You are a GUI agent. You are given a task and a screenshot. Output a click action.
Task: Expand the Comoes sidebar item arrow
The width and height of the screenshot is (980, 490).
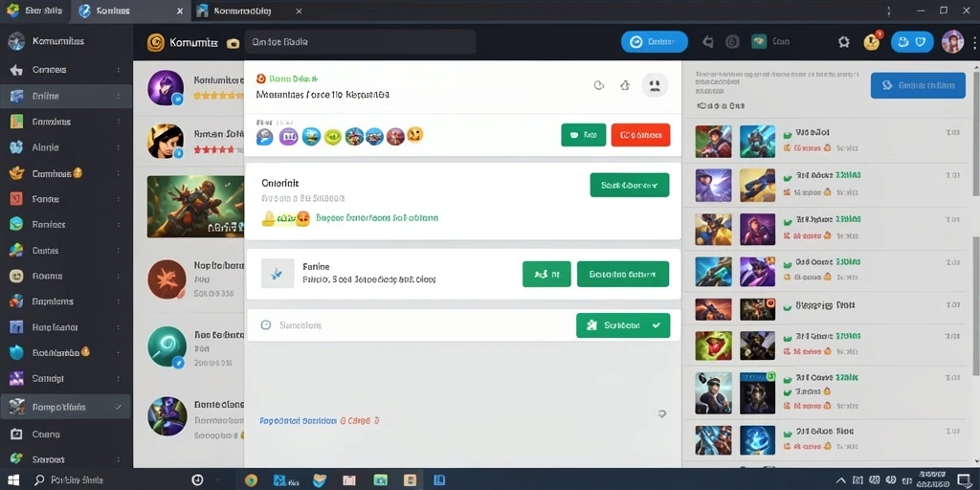click(118, 70)
